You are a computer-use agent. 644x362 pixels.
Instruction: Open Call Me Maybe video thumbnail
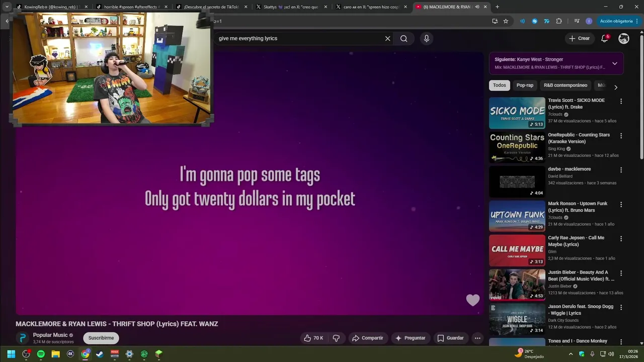click(517, 250)
